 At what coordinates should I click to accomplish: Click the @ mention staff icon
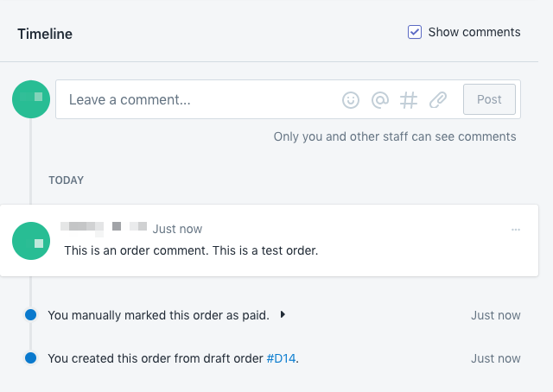pyautogui.click(x=379, y=100)
